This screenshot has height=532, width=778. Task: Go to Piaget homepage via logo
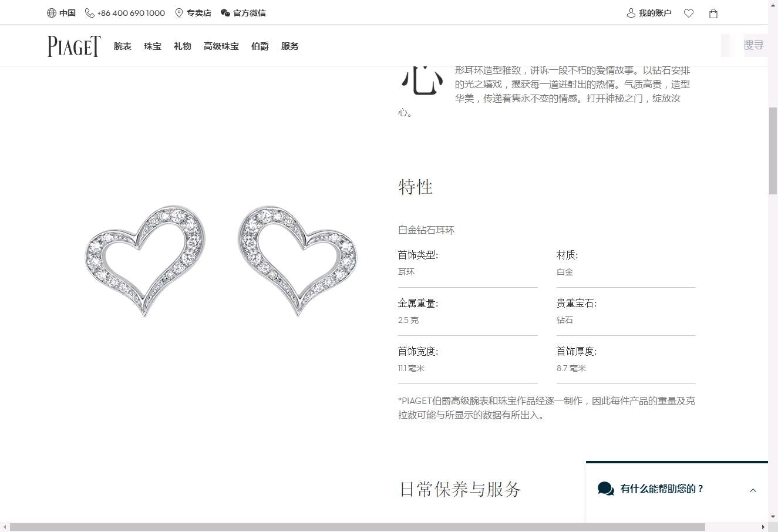[x=74, y=46]
